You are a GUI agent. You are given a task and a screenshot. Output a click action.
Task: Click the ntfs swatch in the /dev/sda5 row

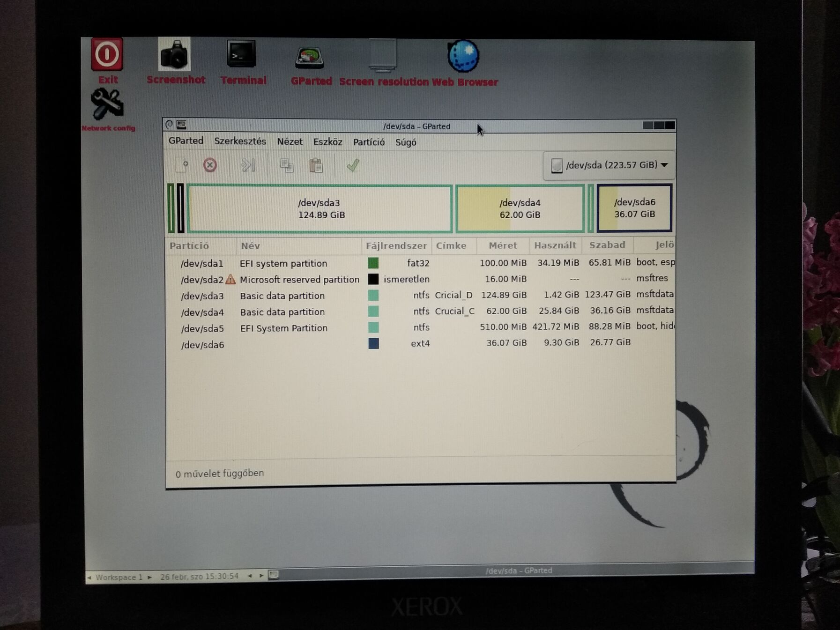coord(373,327)
